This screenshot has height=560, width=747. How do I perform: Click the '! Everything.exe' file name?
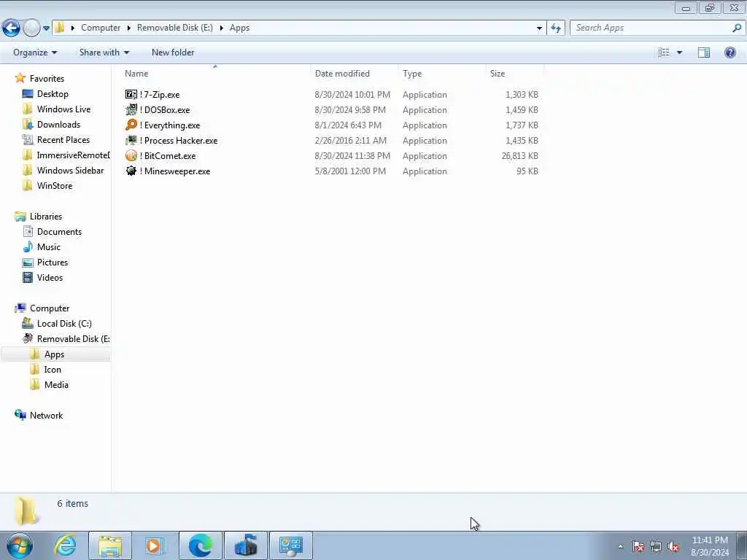[x=170, y=125]
